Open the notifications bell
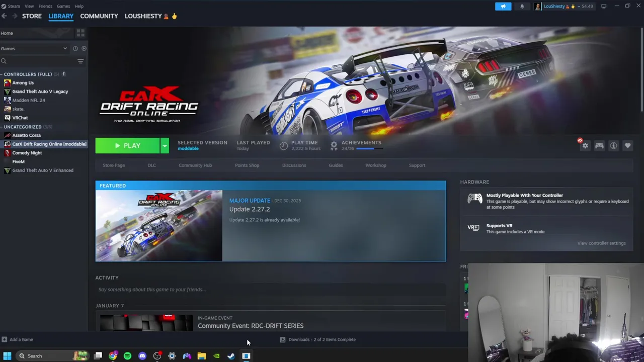This screenshot has width=644, height=362. pyautogui.click(x=522, y=6)
